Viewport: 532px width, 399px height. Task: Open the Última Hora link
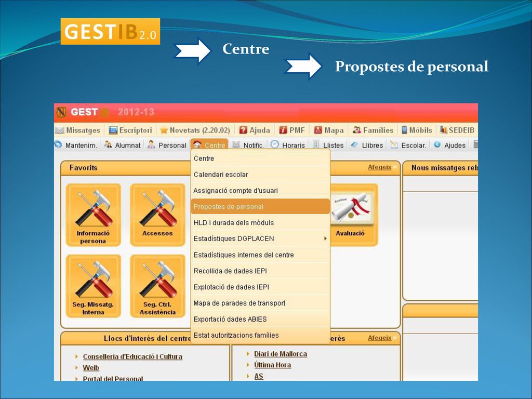click(x=272, y=365)
